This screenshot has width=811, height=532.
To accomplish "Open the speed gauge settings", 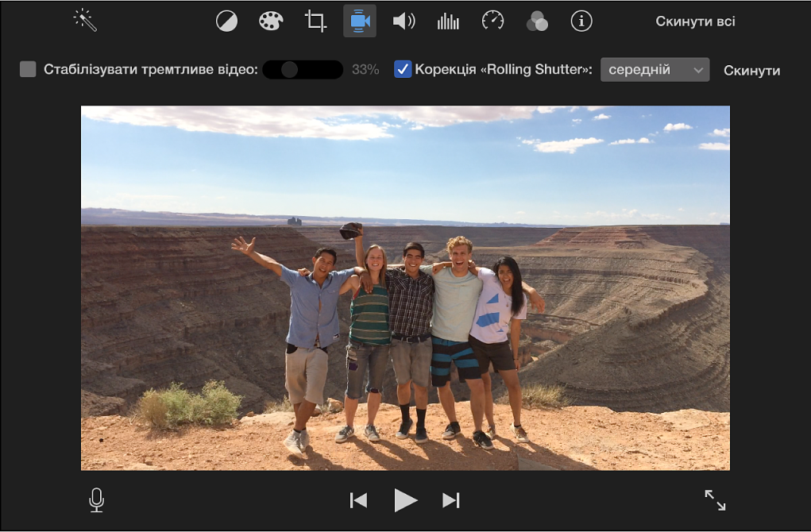I will [493, 21].
